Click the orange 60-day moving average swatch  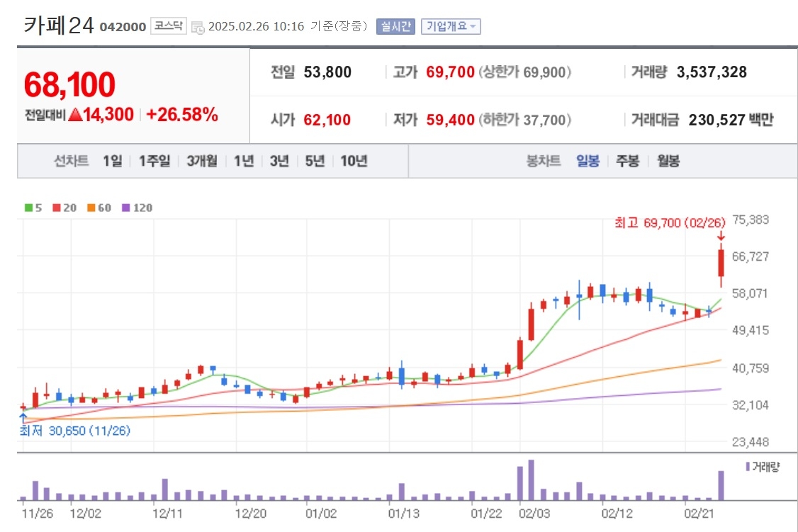click(91, 208)
